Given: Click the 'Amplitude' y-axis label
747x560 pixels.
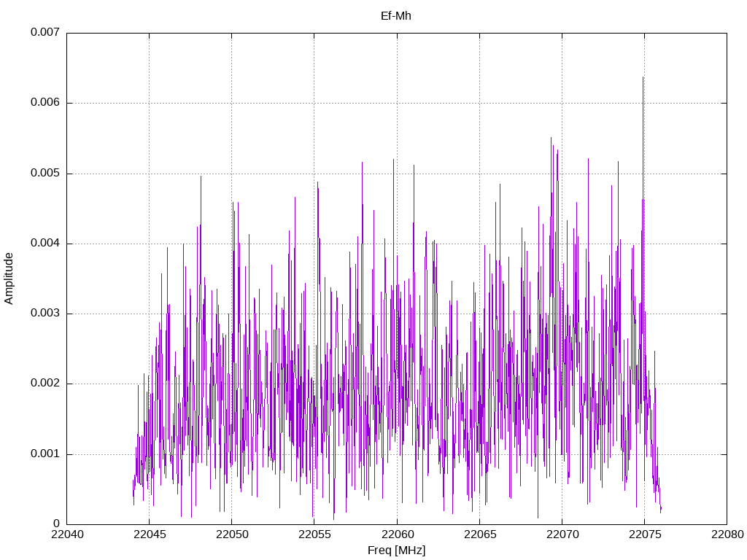Looking at the screenshot, I should click(x=9, y=279).
